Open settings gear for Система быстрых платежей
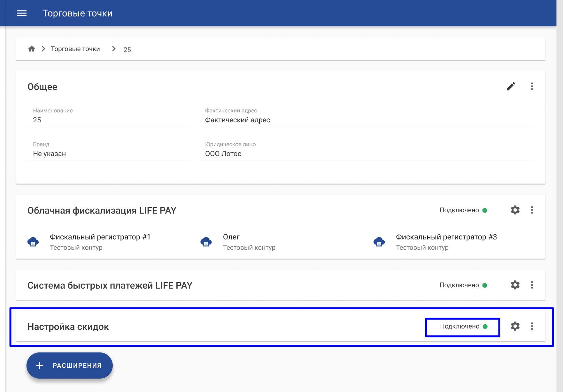Image resolution: width=563 pixels, height=392 pixels. pos(515,285)
